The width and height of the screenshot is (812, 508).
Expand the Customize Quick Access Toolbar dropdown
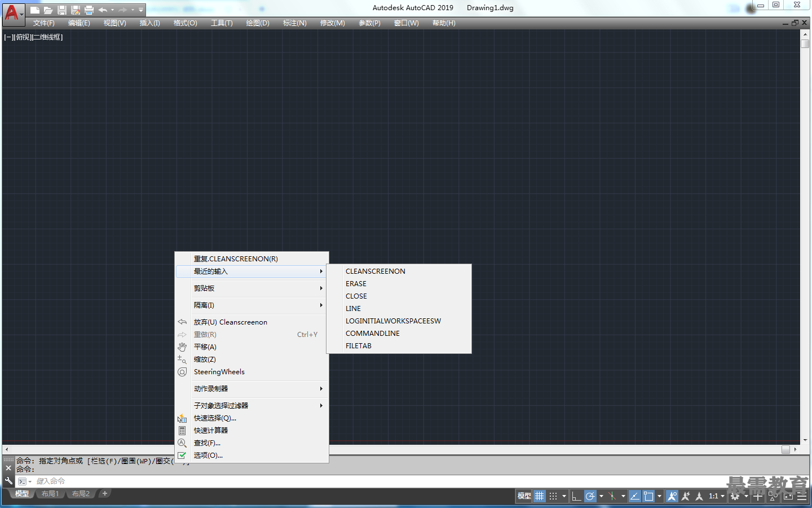(x=141, y=10)
